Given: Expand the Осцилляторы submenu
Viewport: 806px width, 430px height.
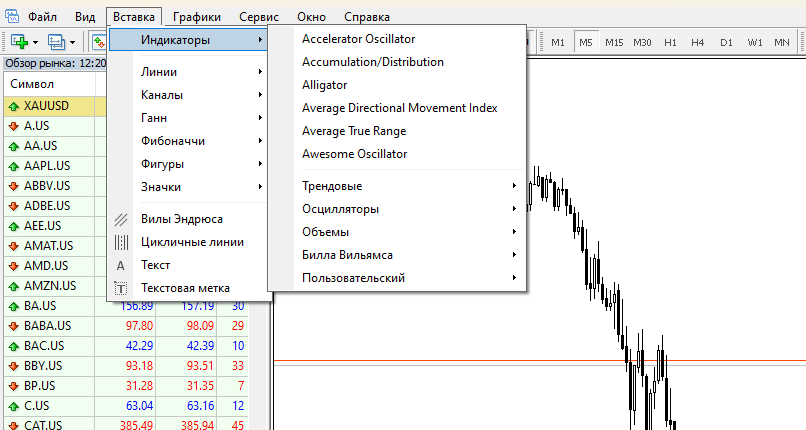Looking at the screenshot, I should point(410,209).
